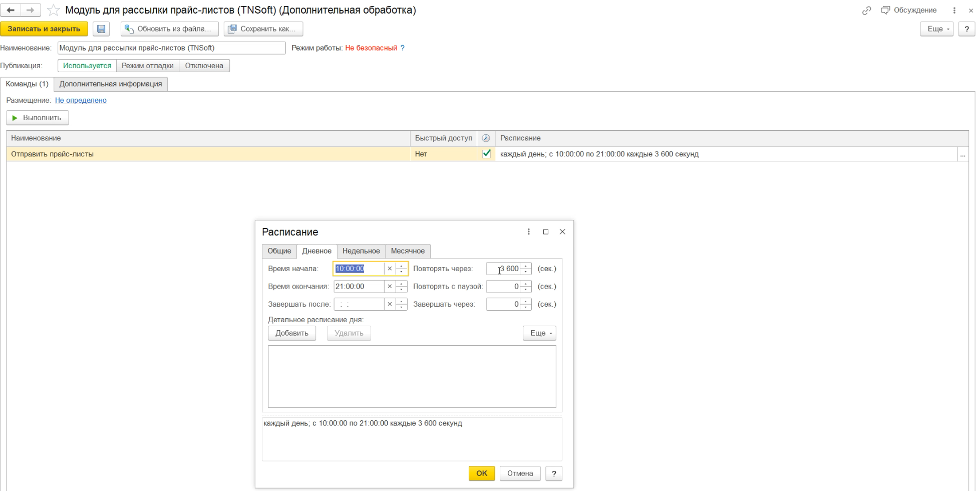Screen dimensions: 980x491
Task: Add this form to favorites star
Action: tap(53, 11)
